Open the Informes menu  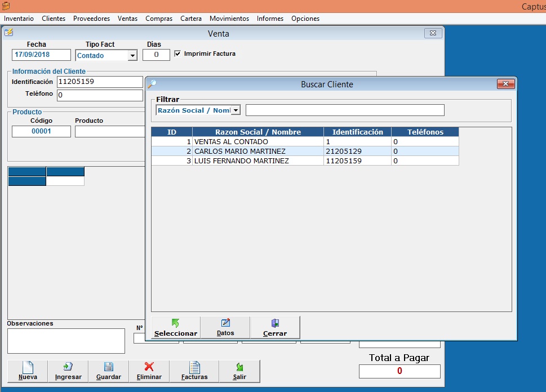tap(270, 19)
